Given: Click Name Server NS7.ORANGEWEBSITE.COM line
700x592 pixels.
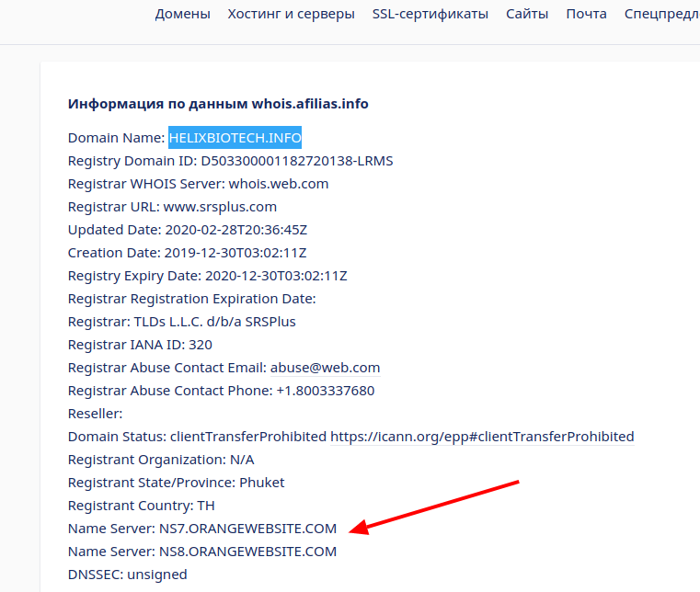Looking at the screenshot, I should pos(202,529).
